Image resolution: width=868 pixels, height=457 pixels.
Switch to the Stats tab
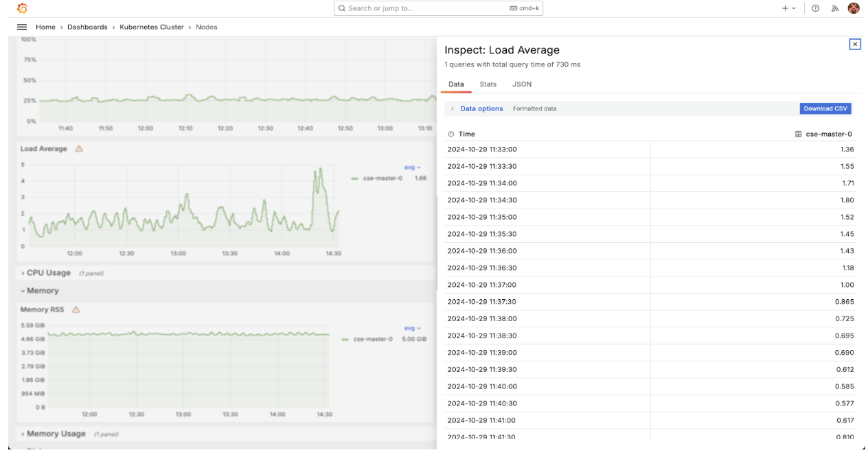[x=488, y=84]
